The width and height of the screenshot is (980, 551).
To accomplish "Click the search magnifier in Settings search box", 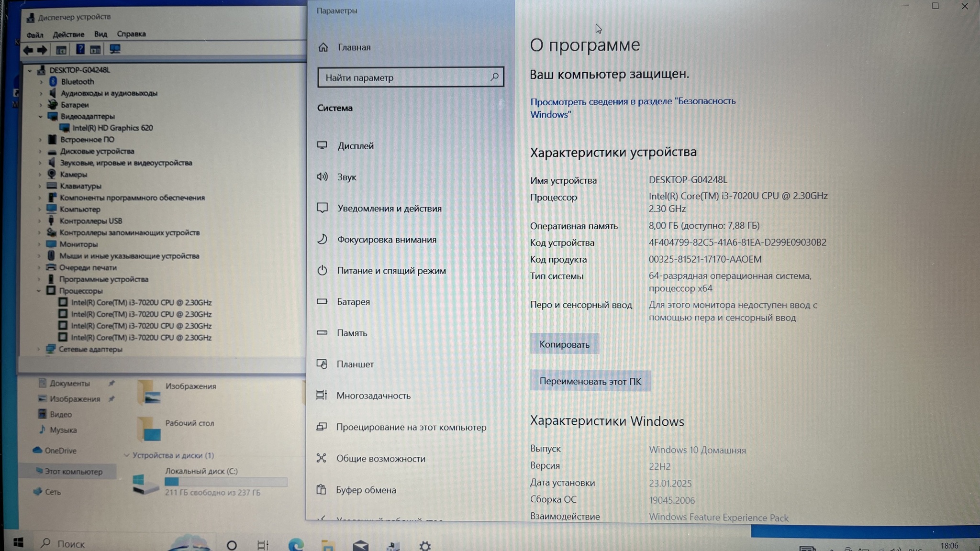I will (x=494, y=77).
